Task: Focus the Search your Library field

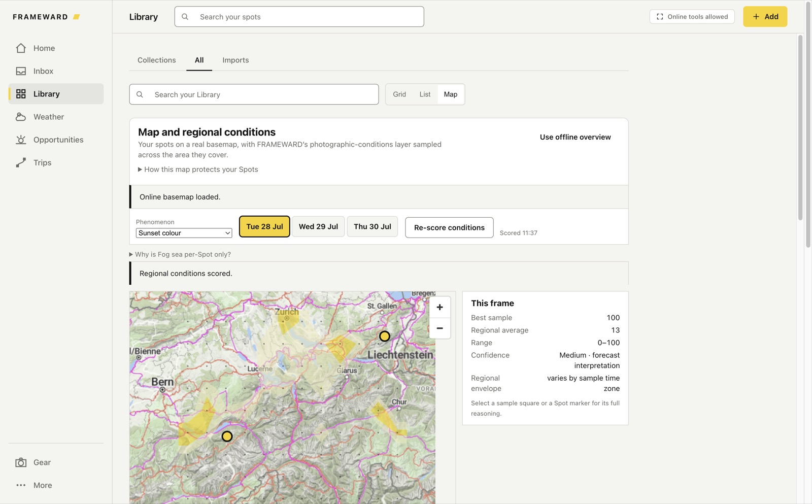Action: (x=254, y=94)
